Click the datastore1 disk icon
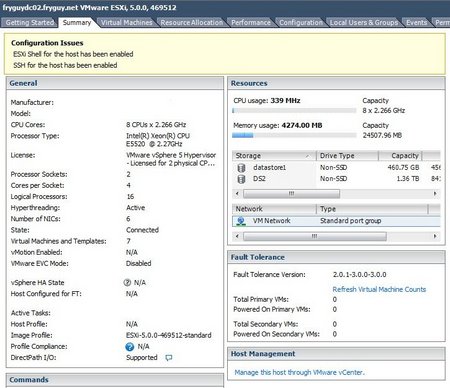This screenshot has width=450, height=388. coord(241,168)
